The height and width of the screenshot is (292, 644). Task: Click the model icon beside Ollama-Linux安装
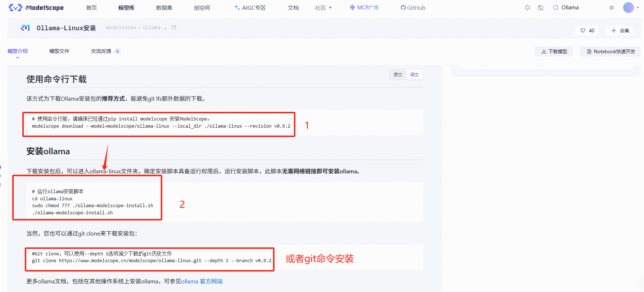tap(25, 28)
